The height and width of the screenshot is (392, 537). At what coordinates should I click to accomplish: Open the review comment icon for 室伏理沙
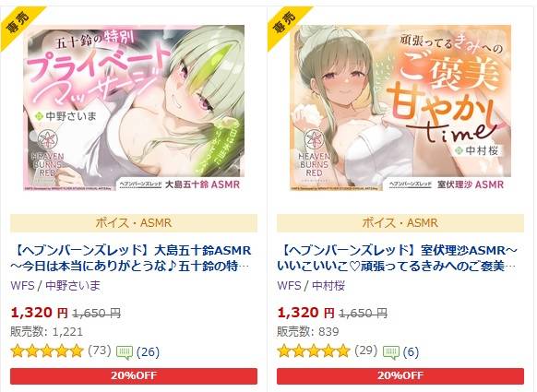391,352
